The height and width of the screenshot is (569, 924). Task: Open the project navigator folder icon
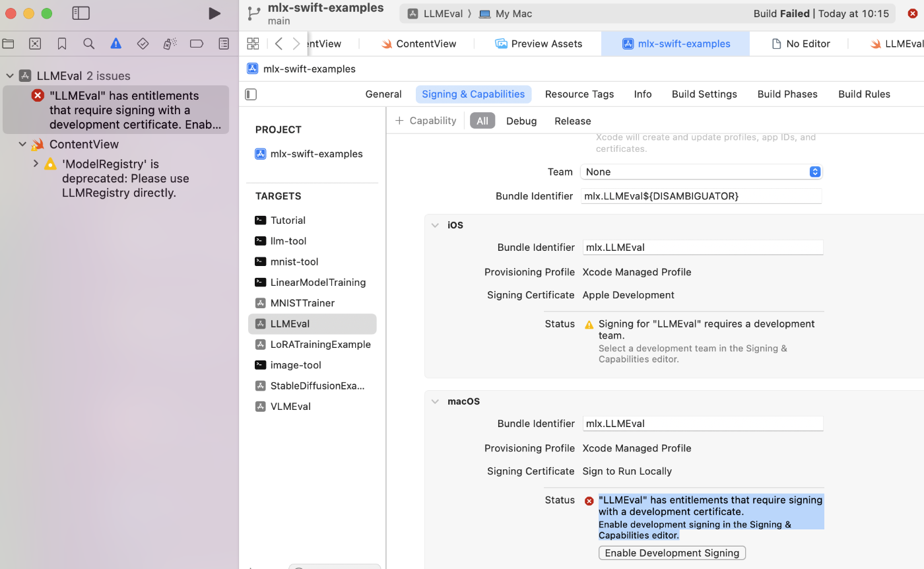(8, 44)
